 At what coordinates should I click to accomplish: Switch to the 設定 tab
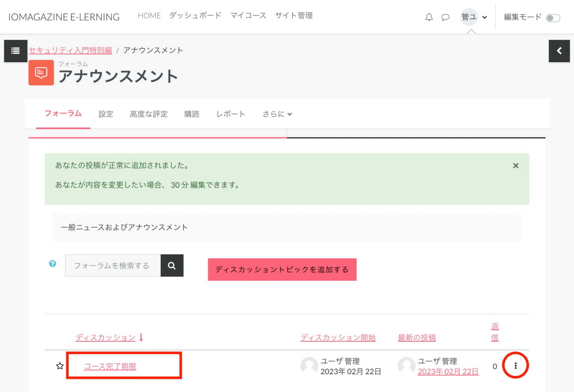tap(106, 114)
